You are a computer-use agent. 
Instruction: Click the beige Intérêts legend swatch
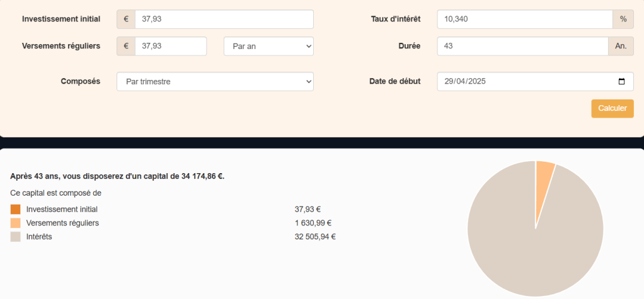[16, 237]
